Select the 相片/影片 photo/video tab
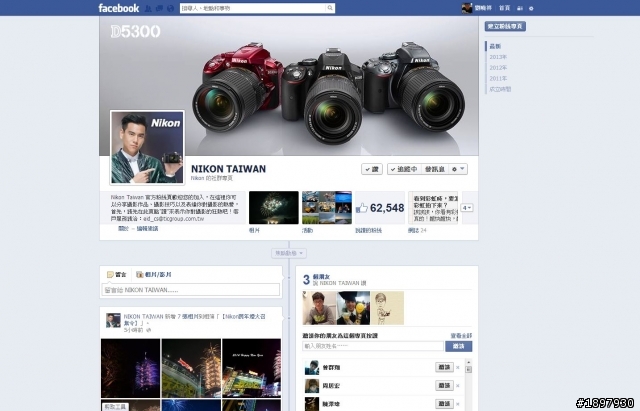The image size is (640, 411). 153,275
